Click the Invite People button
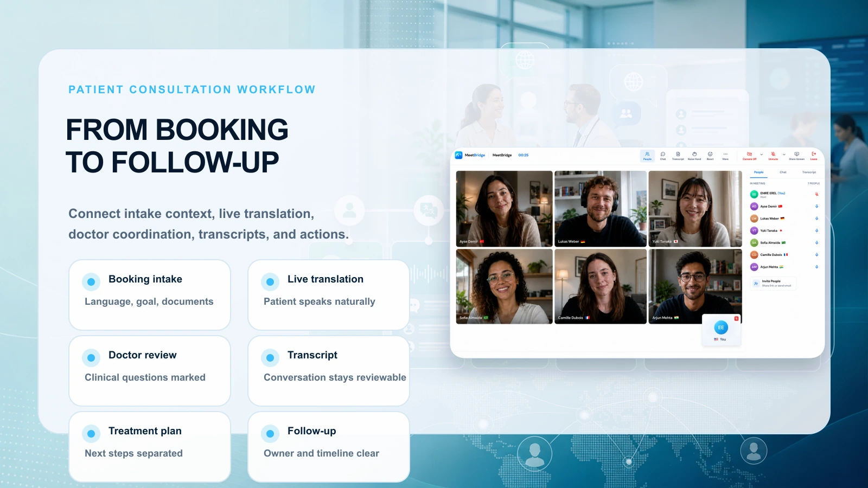Viewport: 868px width, 488px height. [x=774, y=283]
